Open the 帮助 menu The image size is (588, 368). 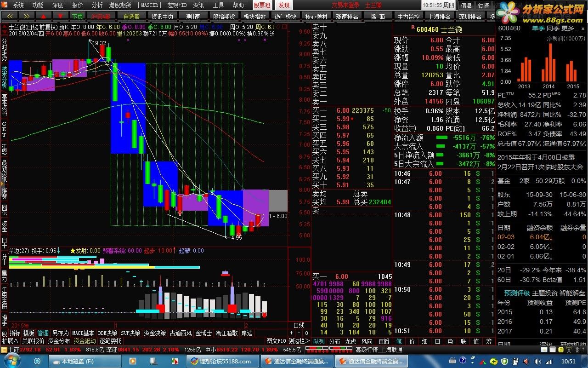point(238,5)
